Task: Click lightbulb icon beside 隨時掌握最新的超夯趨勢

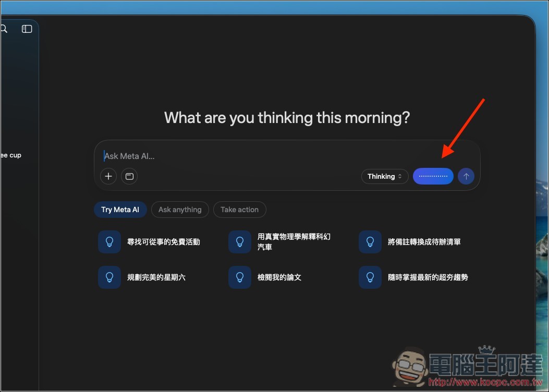Action: [x=370, y=277]
